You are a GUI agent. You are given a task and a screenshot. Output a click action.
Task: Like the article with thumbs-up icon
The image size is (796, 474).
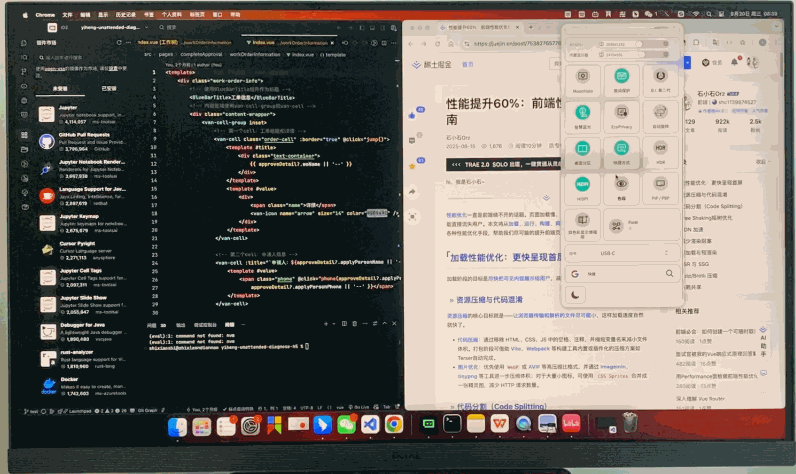pyautogui.click(x=412, y=116)
